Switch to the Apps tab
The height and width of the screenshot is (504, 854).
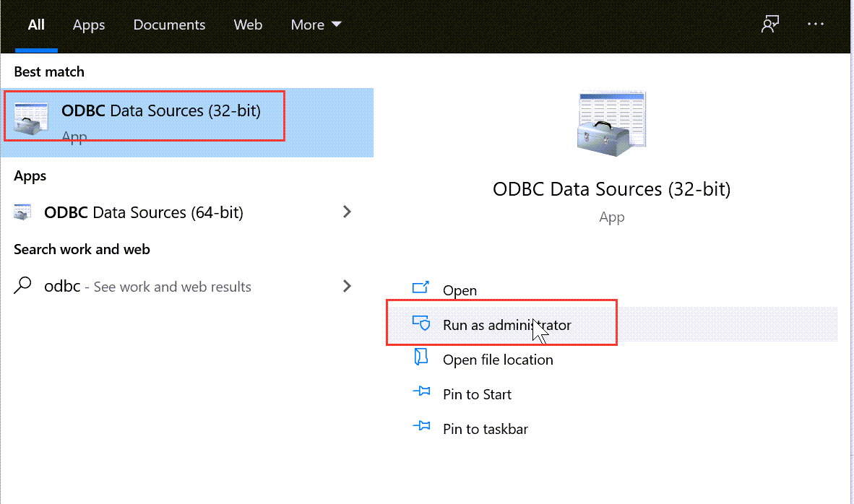pos(89,25)
